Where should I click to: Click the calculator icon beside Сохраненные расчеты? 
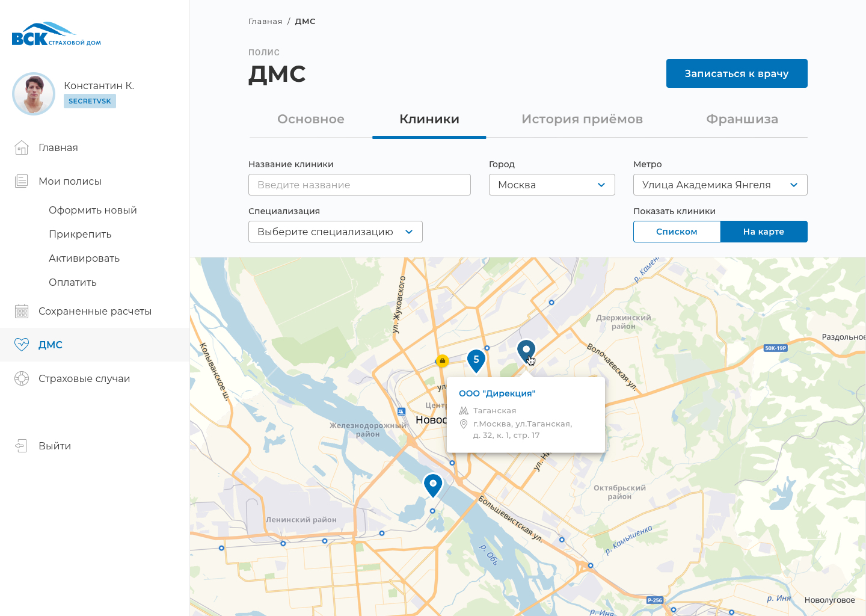(22, 311)
